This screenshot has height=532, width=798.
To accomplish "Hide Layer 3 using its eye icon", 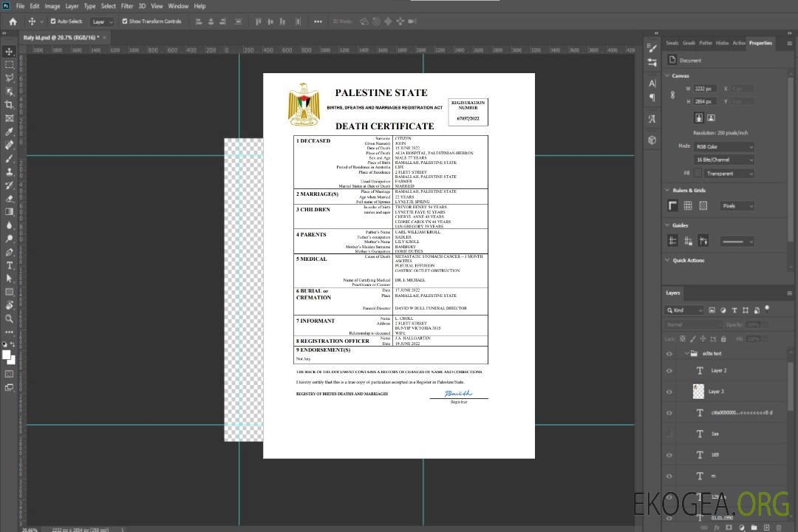I will 669,392.
